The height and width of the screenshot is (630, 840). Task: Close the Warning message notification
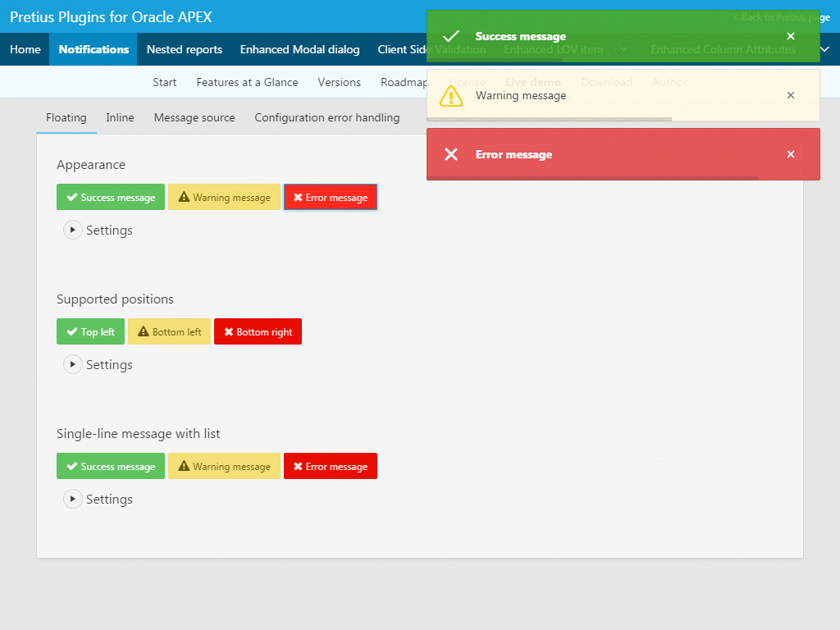tap(790, 95)
